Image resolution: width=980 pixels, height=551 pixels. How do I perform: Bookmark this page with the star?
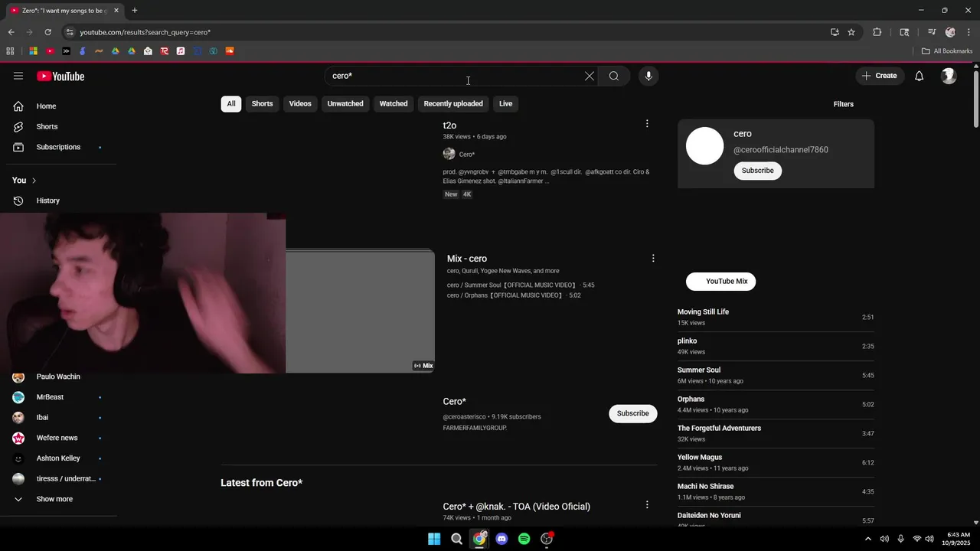tap(851, 32)
